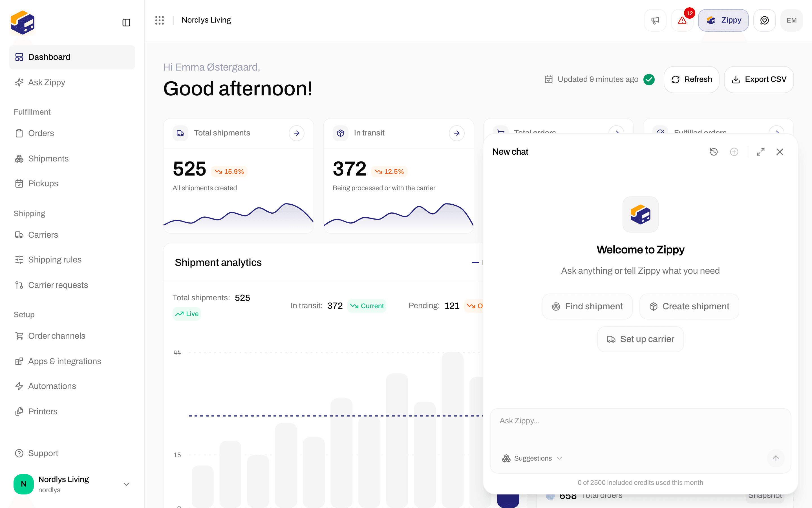
Task: Close the Zippy chat panel
Action: click(x=780, y=152)
